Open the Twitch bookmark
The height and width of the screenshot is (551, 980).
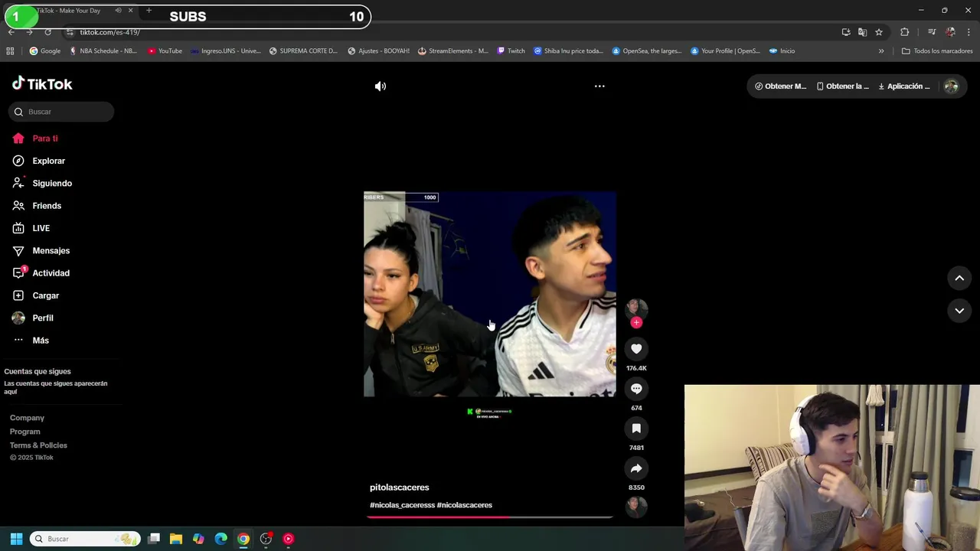click(x=511, y=51)
